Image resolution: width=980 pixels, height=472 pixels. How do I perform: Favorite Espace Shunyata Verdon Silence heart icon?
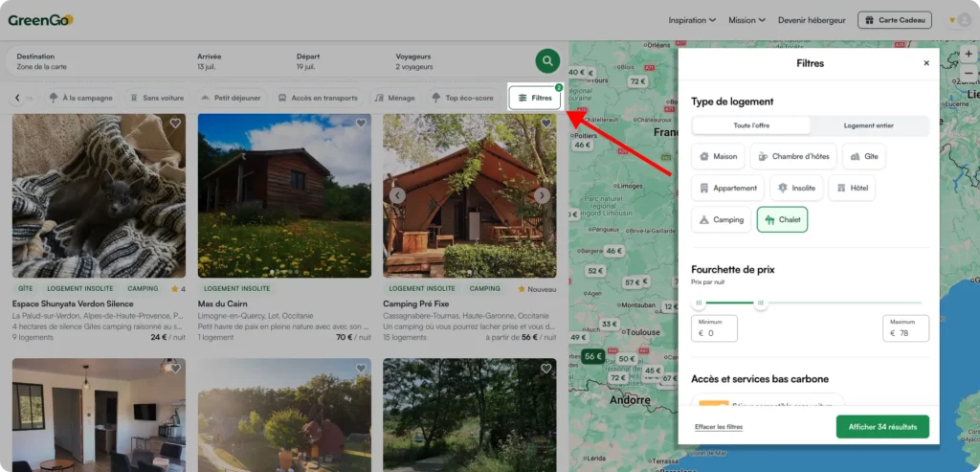[175, 124]
